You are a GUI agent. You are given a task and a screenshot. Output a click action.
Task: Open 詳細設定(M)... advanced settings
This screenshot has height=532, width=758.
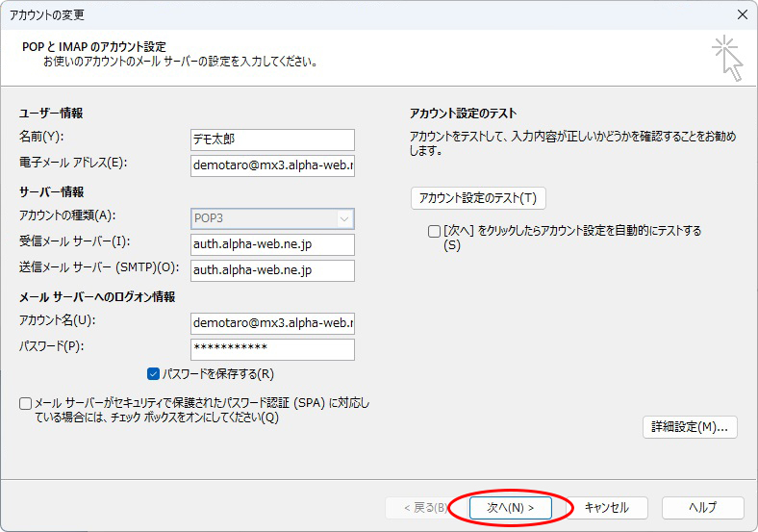click(x=690, y=427)
